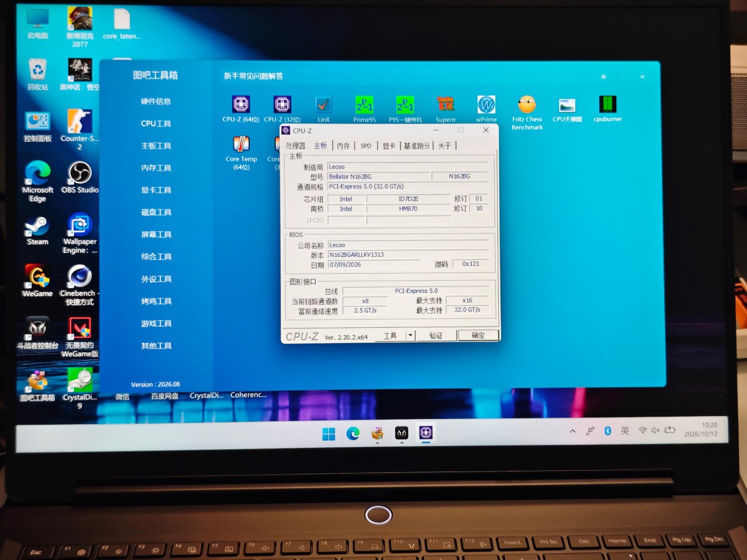747x560 pixels.
Task: Open the 新手常见问题解答 link
Action: click(x=253, y=76)
